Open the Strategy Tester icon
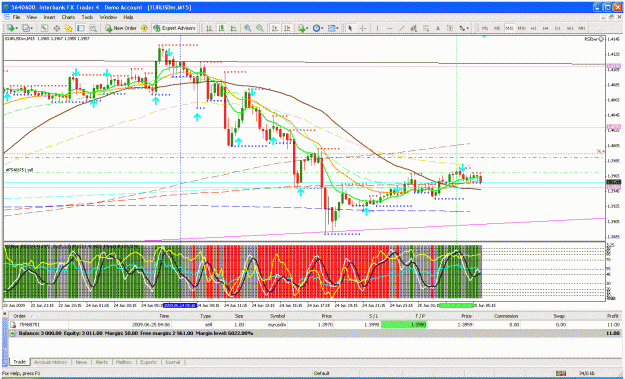This screenshot has height=379, width=625. click(93, 28)
